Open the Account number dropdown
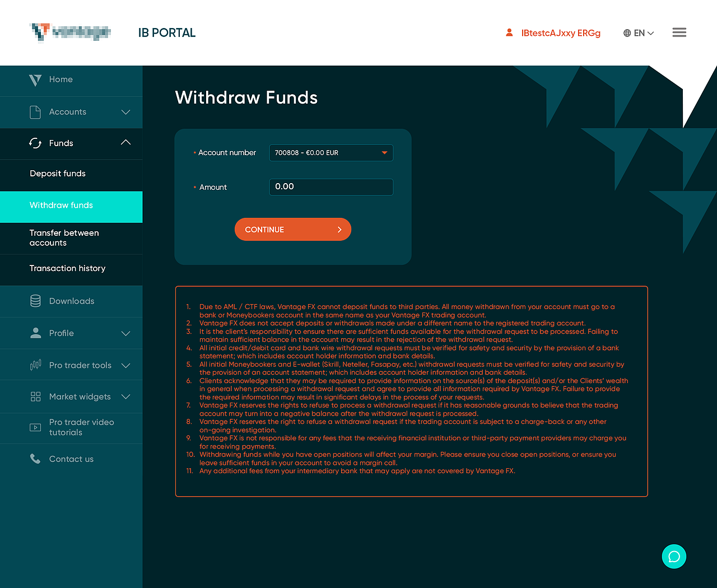 tap(331, 153)
